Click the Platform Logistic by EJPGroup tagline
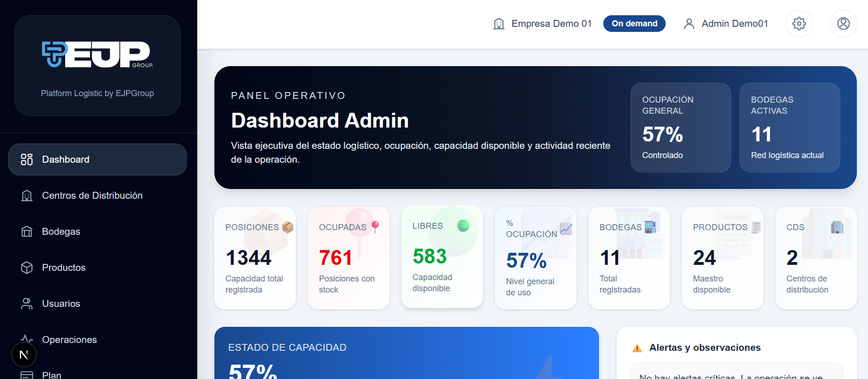This screenshot has width=868, height=379. [97, 93]
